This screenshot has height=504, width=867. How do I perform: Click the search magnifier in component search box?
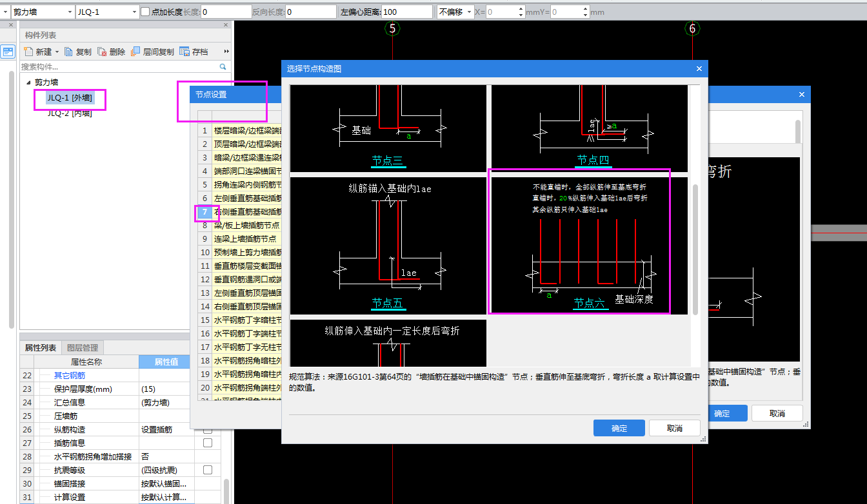pos(223,66)
